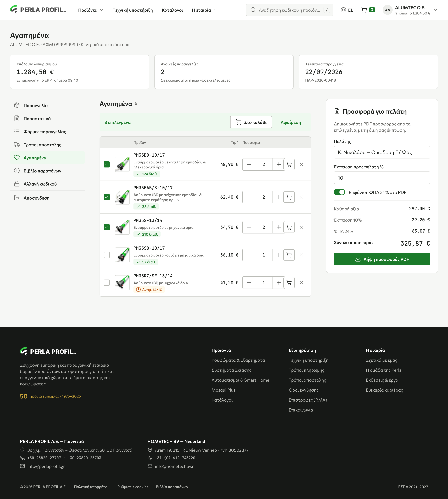
Task: Click the Στο καλάθι button
Action: (x=251, y=122)
